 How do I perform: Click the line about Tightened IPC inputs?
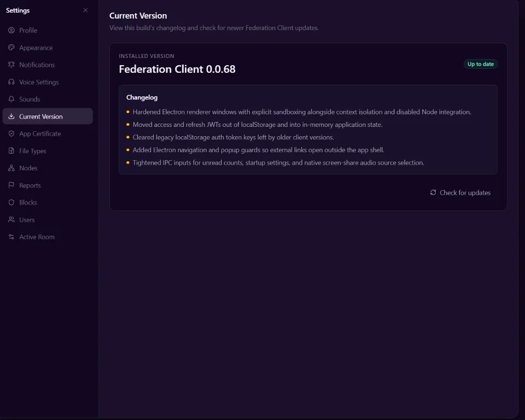tap(278, 163)
